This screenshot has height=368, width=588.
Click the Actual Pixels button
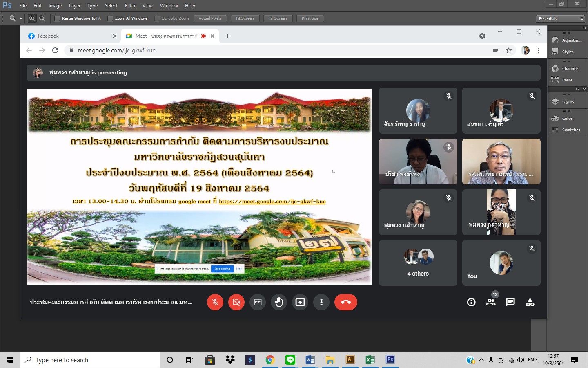click(x=210, y=18)
